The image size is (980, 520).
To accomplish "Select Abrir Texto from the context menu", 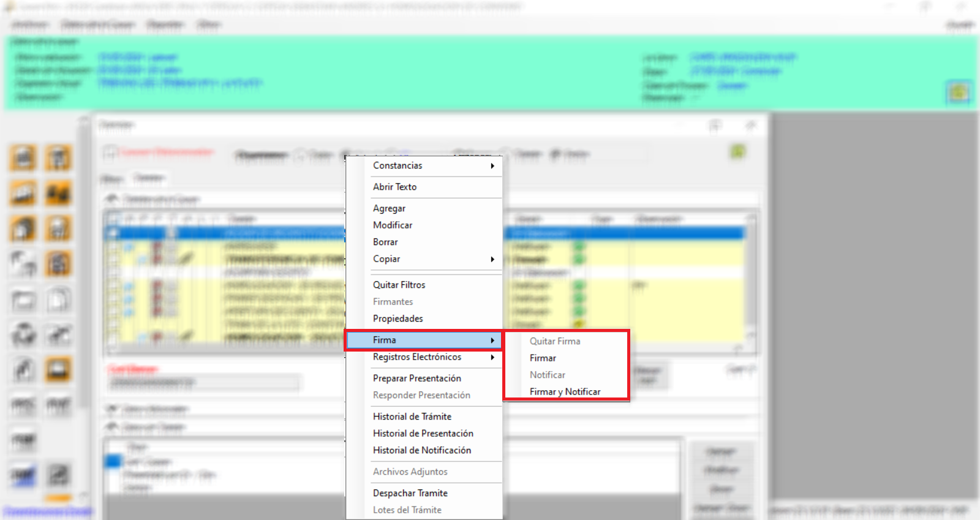I will 395,187.
